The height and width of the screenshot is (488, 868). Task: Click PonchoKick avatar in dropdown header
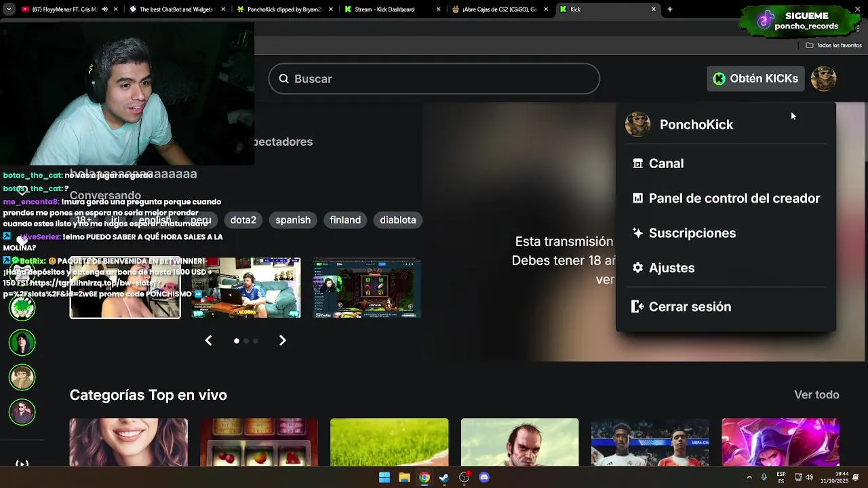coord(637,125)
